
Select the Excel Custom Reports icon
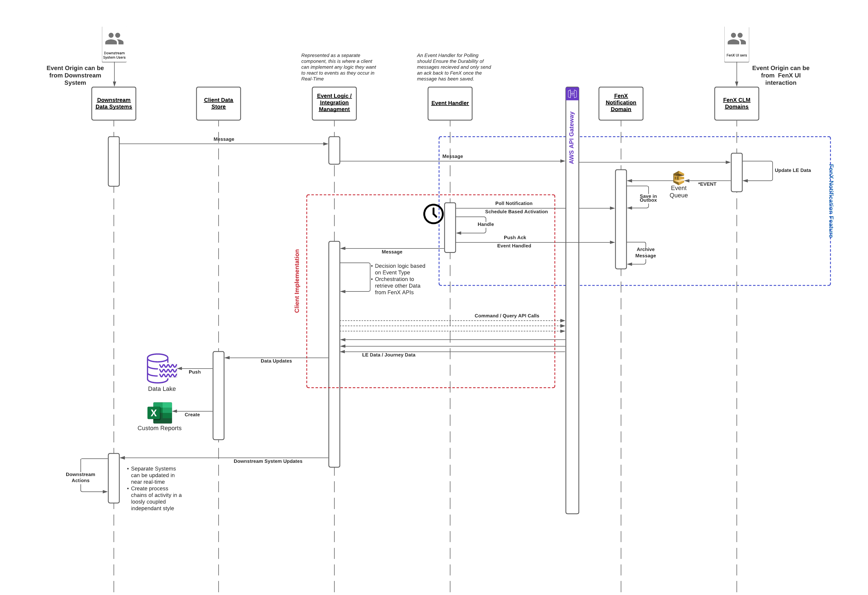click(x=160, y=412)
